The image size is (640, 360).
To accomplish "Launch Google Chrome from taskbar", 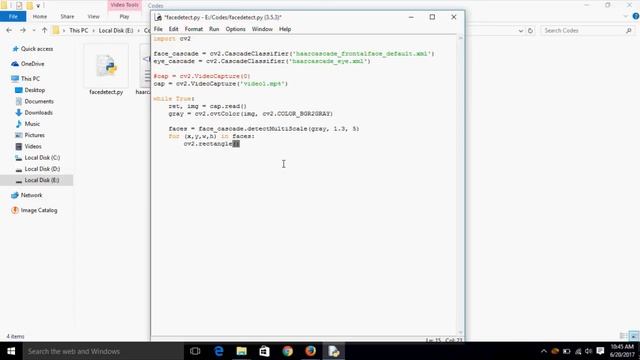I will (287, 351).
